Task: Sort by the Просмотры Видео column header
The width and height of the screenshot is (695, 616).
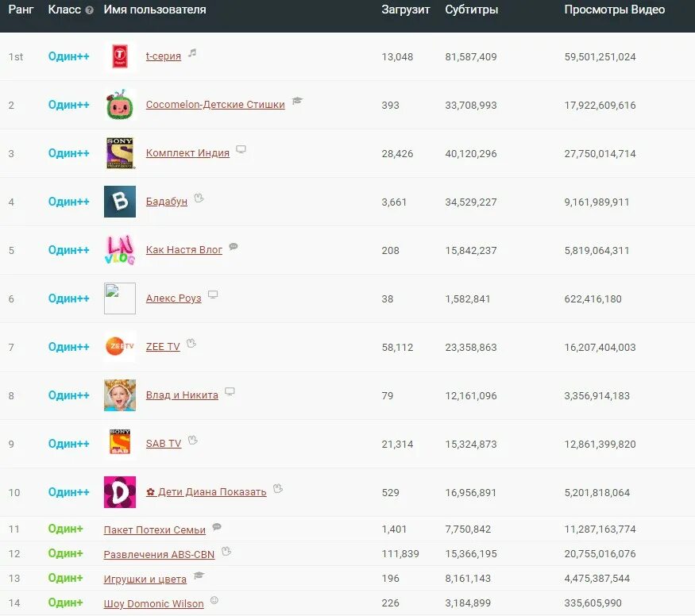Action: tap(614, 10)
